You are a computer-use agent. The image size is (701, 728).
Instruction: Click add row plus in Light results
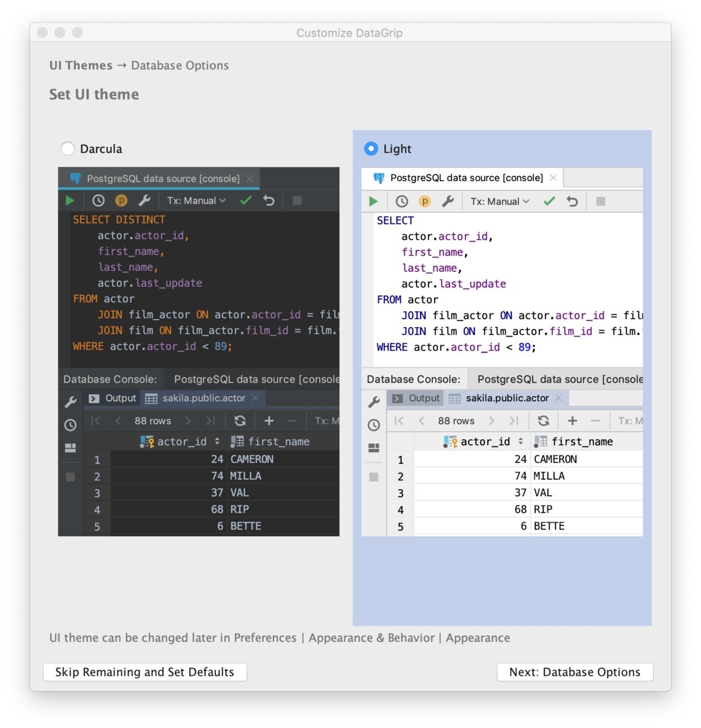click(x=572, y=420)
